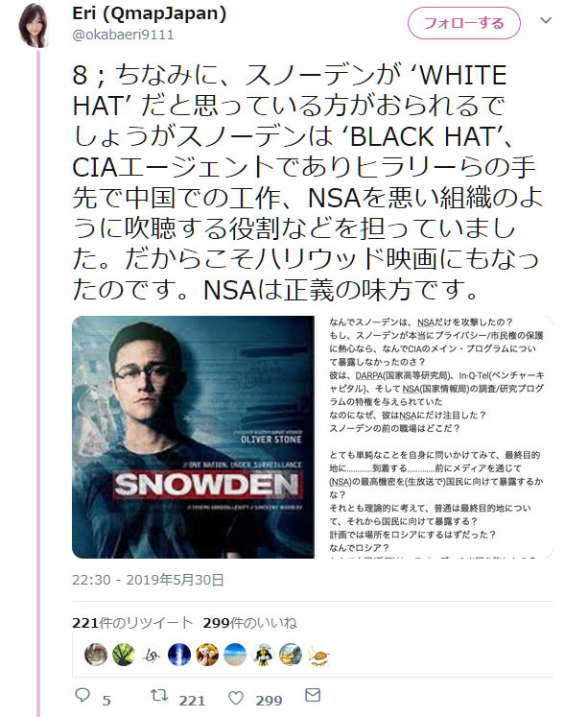
Task: Open Eri's profile avatar photo
Action: point(34,26)
